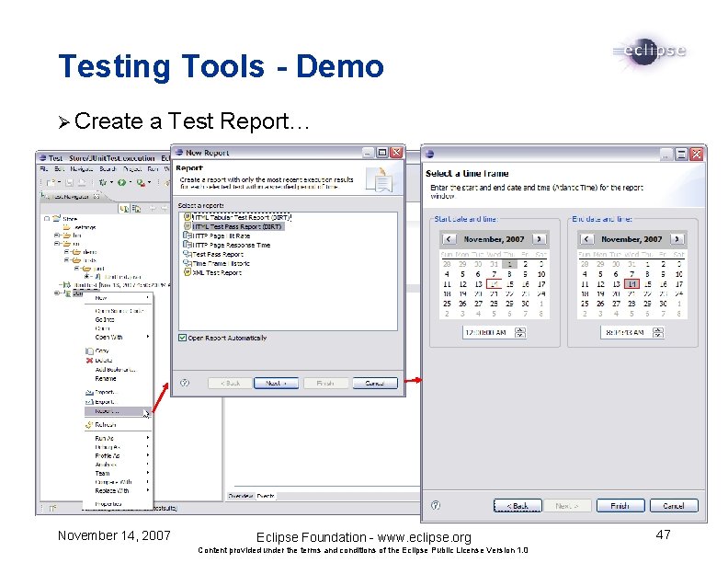Screen dimensions: 728x563
Task: Click second view-mode icon in Test Navigator
Action: 136,209
